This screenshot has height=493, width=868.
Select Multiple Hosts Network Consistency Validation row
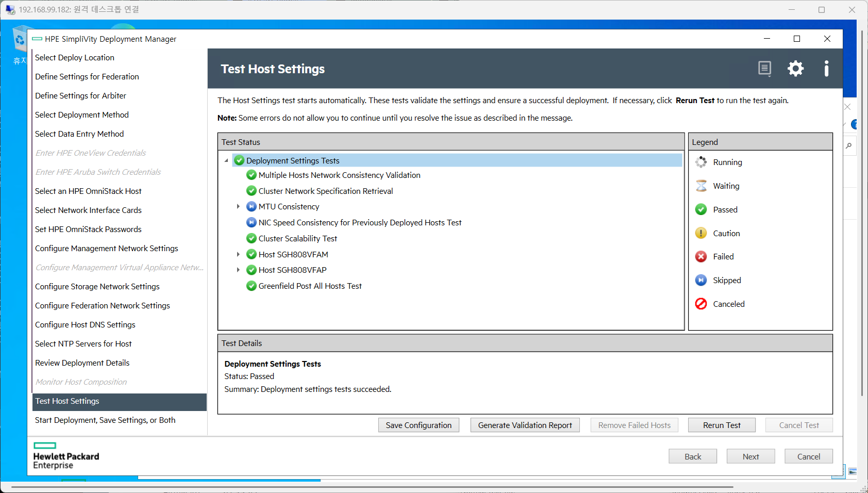tap(339, 175)
